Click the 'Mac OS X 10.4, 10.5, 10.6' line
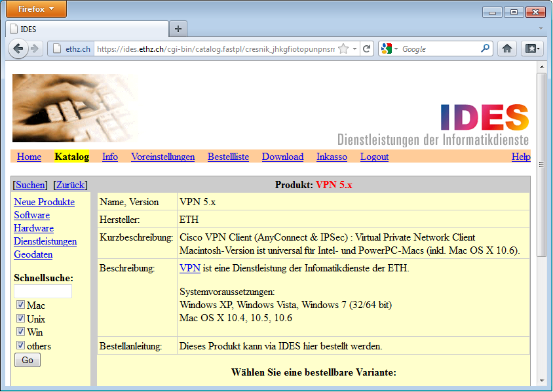The image size is (553, 392). pos(236,318)
